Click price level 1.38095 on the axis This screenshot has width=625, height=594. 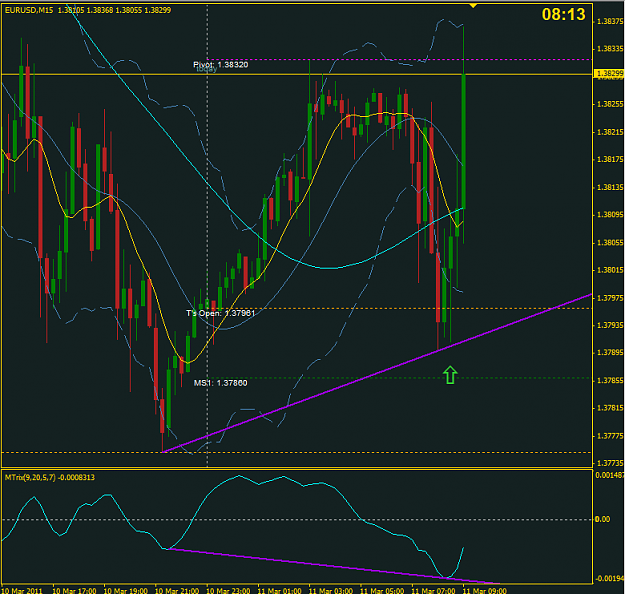[609, 215]
